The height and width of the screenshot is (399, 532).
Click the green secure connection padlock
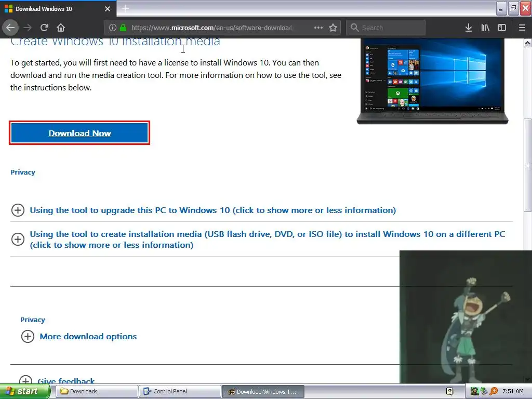tap(123, 28)
